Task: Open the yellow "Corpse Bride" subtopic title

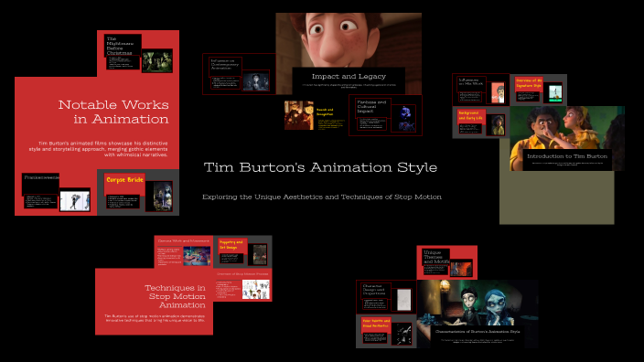Action: (x=124, y=180)
